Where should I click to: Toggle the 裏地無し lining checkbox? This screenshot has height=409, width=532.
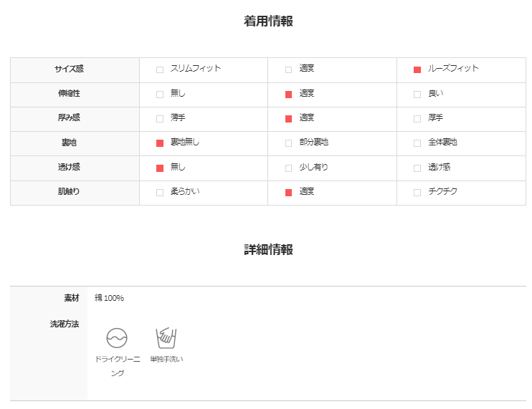click(160, 143)
